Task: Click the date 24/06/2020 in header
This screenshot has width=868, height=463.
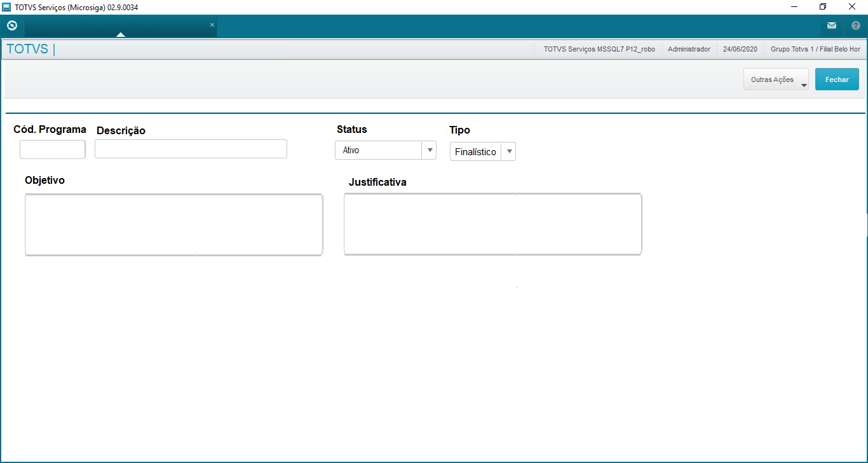Action: [x=740, y=49]
